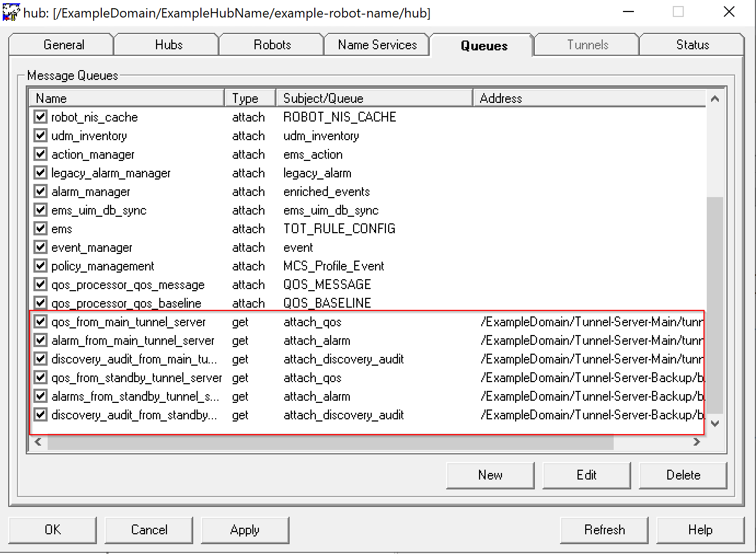
Task: Click the ROBOT_NIS_CACHE subject cell
Action: pos(339,117)
